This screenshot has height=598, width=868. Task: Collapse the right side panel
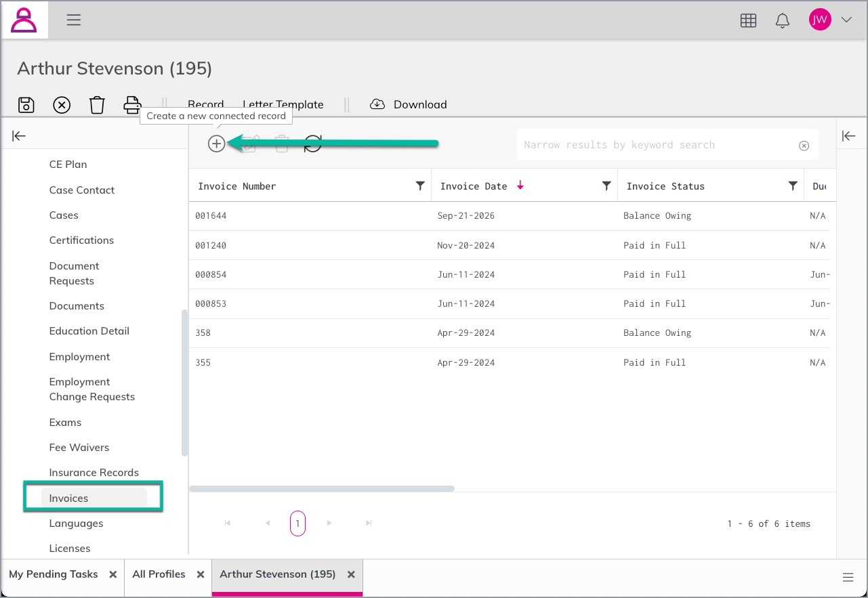tap(849, 136)
